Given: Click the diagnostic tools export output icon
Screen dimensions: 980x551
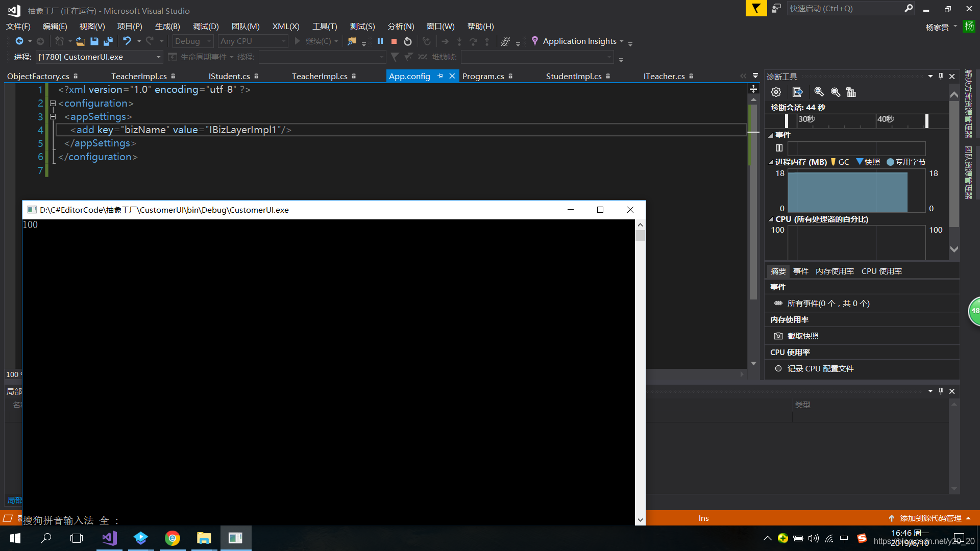Looking at the screenshot, I should click(x=798, y=92).
